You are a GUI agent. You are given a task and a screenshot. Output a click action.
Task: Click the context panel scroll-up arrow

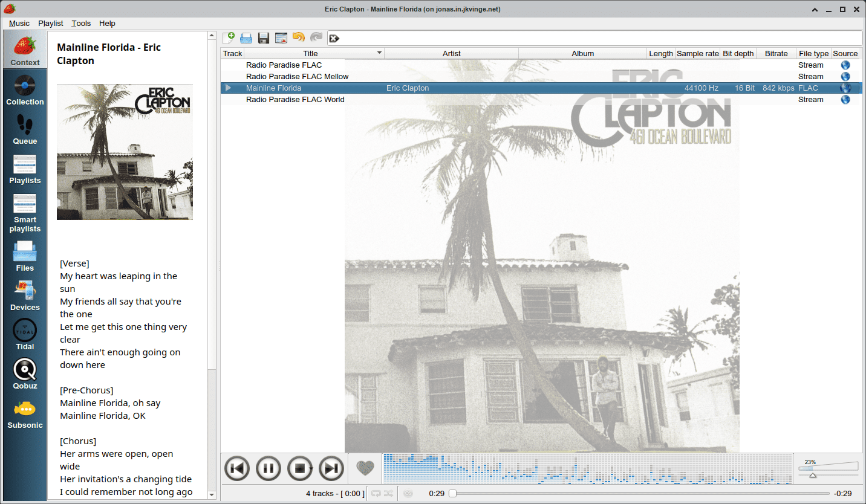(212, 36)
